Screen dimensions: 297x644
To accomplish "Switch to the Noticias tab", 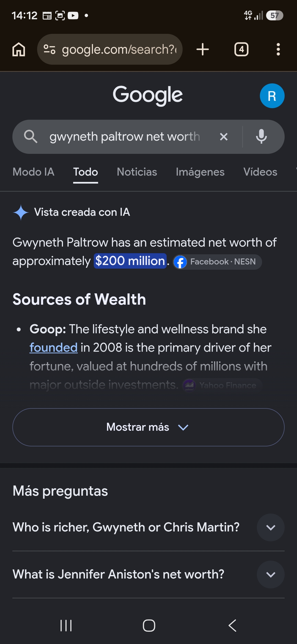I will coord(137,172).
